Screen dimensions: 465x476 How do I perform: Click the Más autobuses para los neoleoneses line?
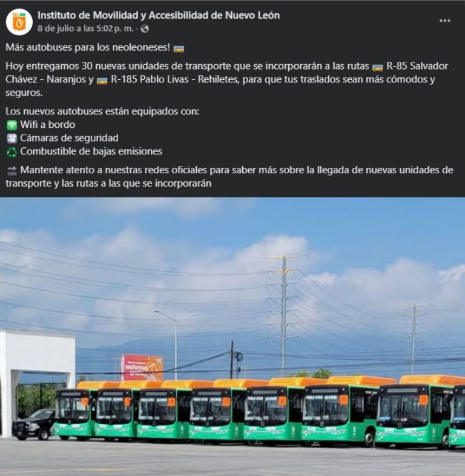pyautogui.click(x=88, y=48)
